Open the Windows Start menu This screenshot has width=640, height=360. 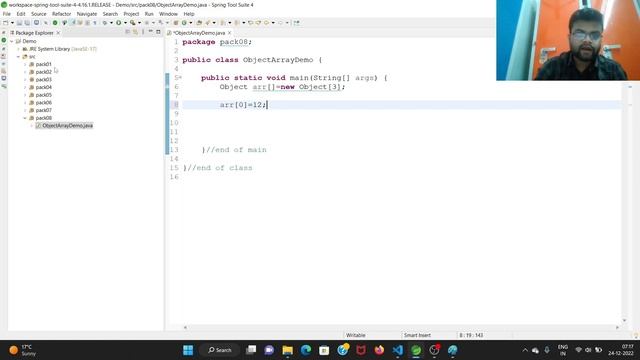[188, 350]
